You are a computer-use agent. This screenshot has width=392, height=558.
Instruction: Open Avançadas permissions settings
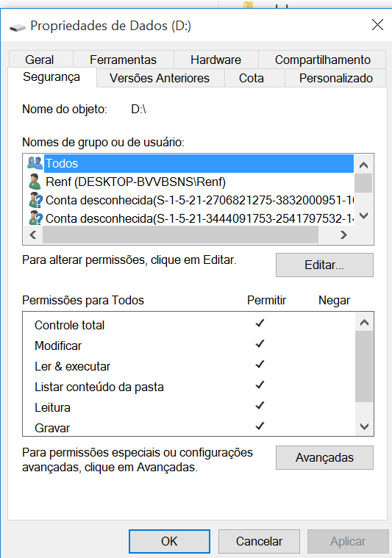pyautogui.click(x=324, y=457)
